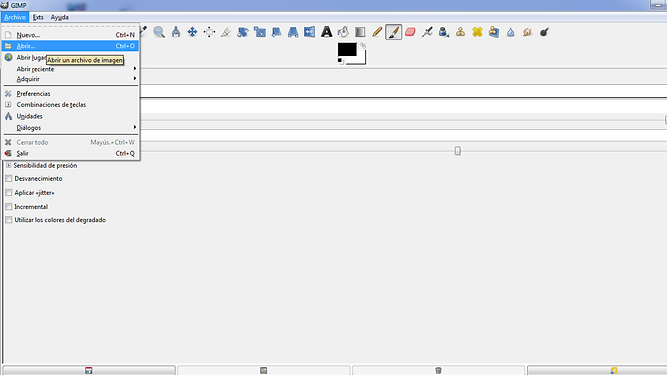
Task: Select the Scale tool
Action: 259,32
